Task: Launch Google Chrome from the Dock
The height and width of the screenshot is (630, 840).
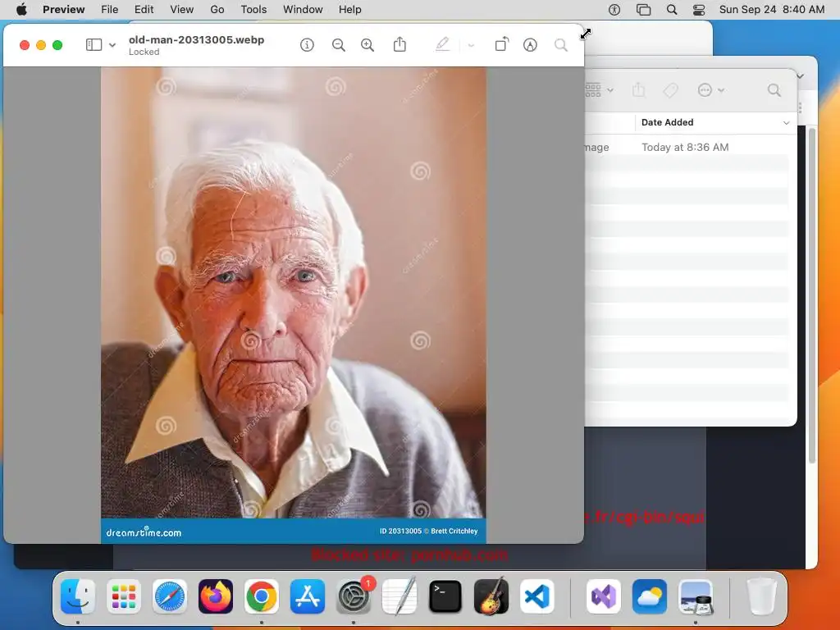Action: [262, 596]
